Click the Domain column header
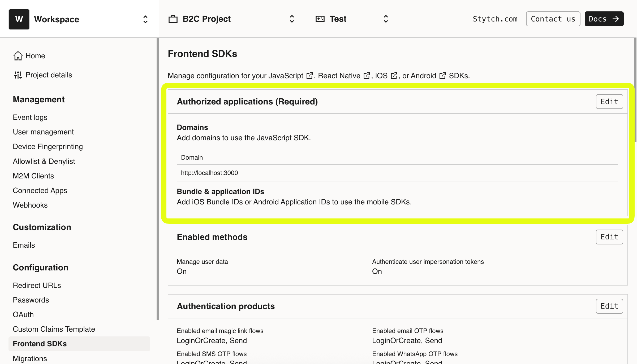 [x=192, y=157]
